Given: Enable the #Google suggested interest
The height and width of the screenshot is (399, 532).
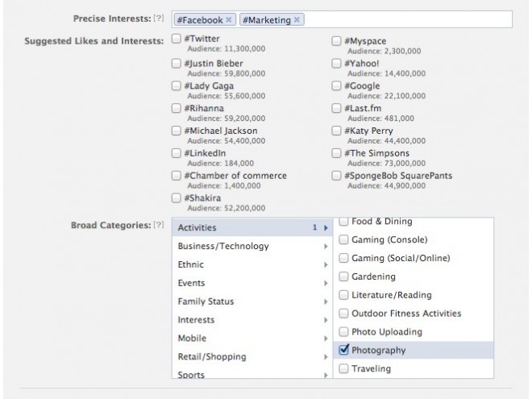Looking at the screenshot, I should pos(336,85).
